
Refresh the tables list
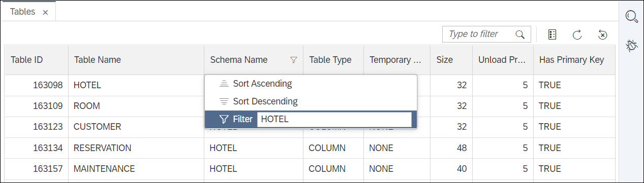click(577, 34)
